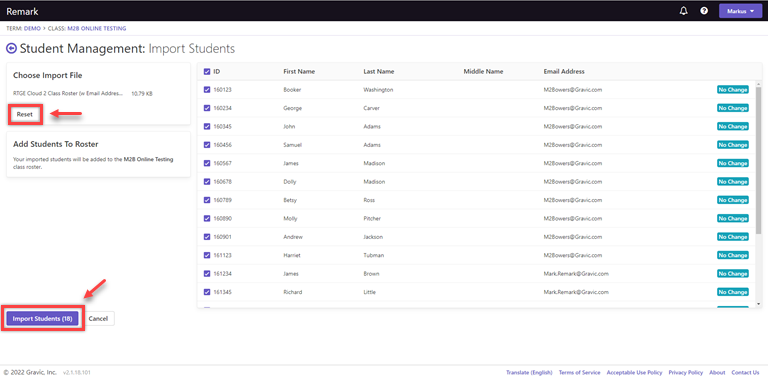Viewport: 768px width, 378px height.
Task: Click Import Students (18) button
Action: coord(43,318)
